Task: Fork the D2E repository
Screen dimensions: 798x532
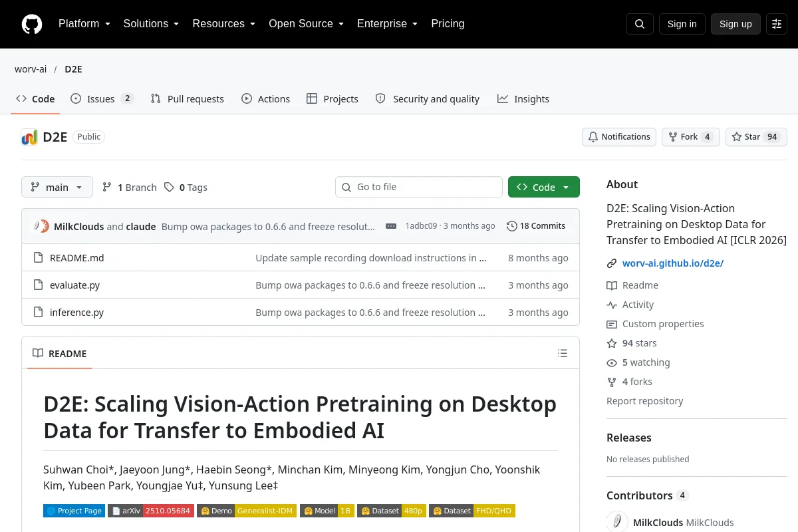Action: 691,137
